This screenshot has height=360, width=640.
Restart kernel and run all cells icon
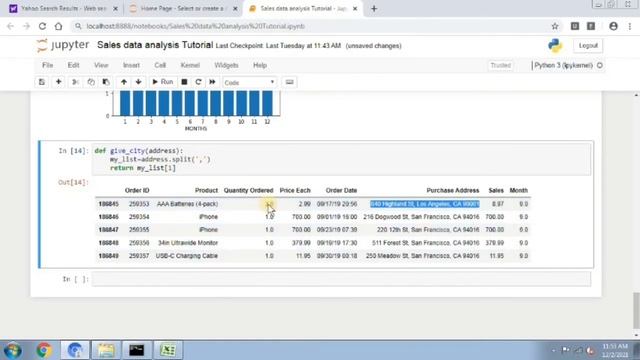[212, 82]
